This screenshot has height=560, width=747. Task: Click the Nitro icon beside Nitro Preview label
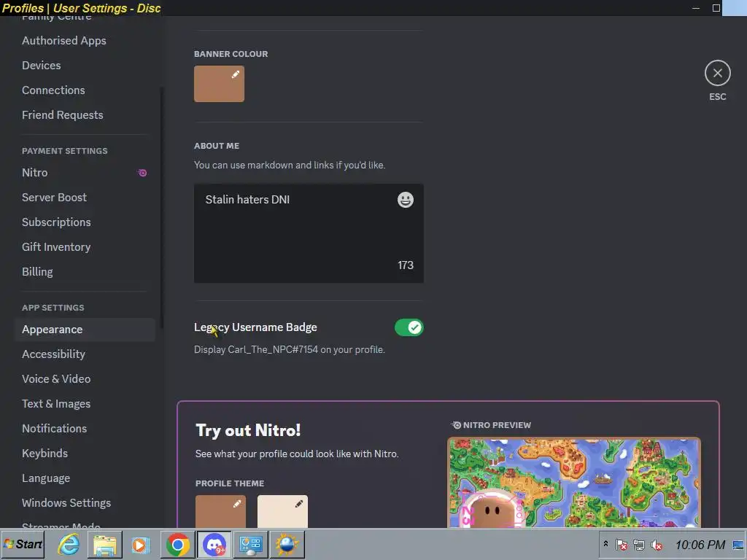pos(456,425)
